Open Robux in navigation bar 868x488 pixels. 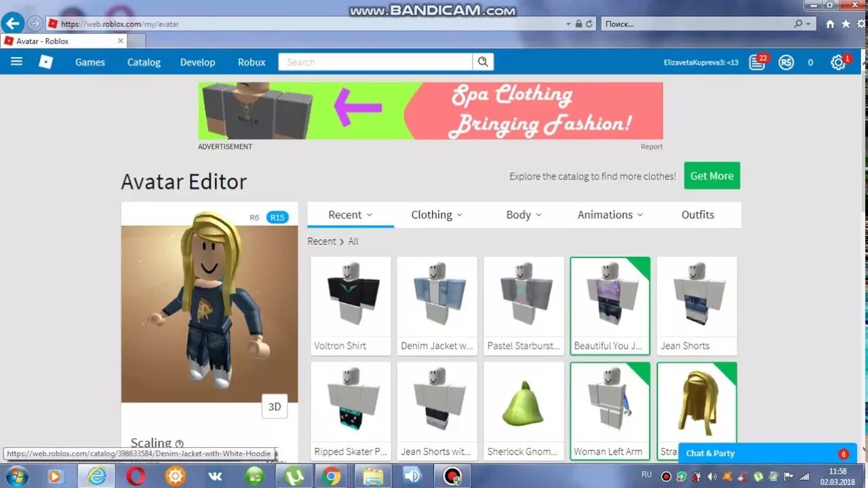(x=252, y=62)
